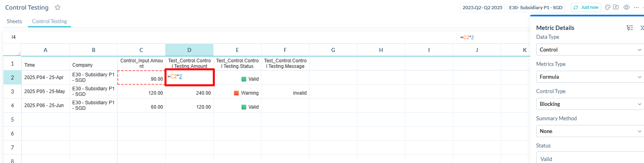644x163 pixels.
Task: Open the Metrics Type Formula dropdown
Action: pos(589,77)
